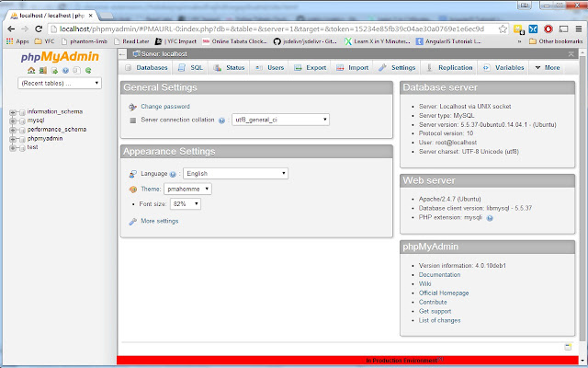The image size is (588, 368).
Task: Click the collapse-top-menu icon in server bar
Action: tap(571, 54)
